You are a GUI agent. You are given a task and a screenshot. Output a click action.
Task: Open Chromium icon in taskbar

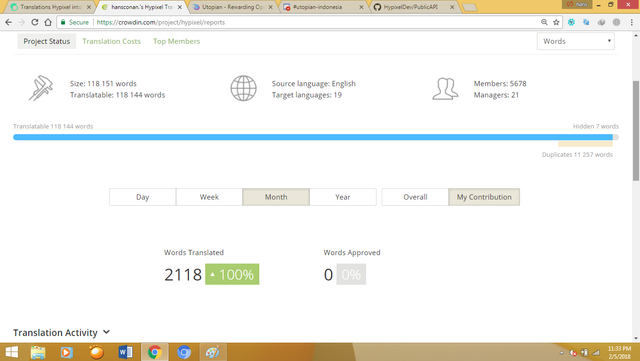point(184,352)
